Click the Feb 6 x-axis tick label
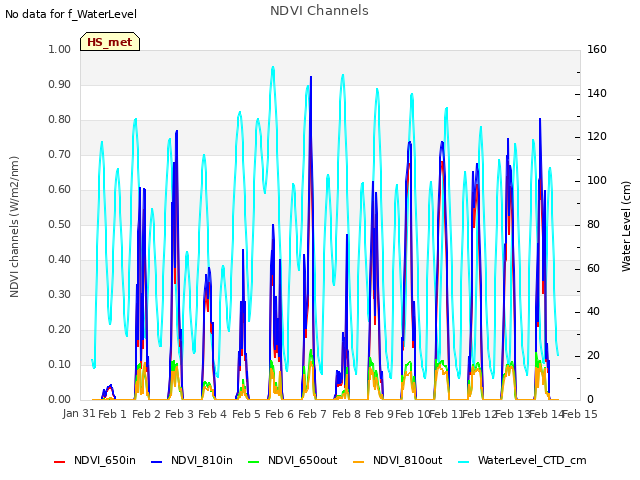This screenshot has width=640, height=480. click(279, 414)
